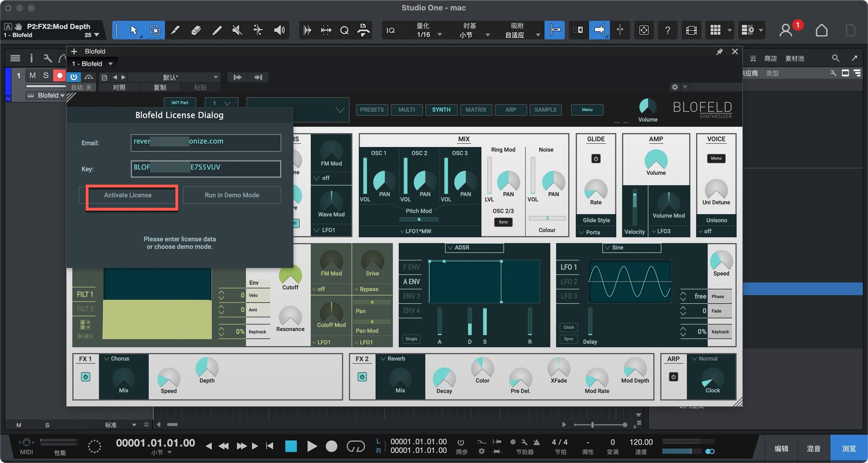Image resolution: width=868 pixels, height=463 pixels.
Task: Switch to the PRESETS tab
Action: 372,110
